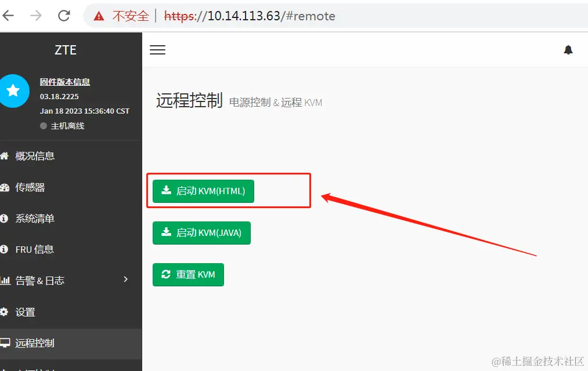Open 设置 menu item
The height and width of the screenshot is (371, 588).
(x=71, y=312)
